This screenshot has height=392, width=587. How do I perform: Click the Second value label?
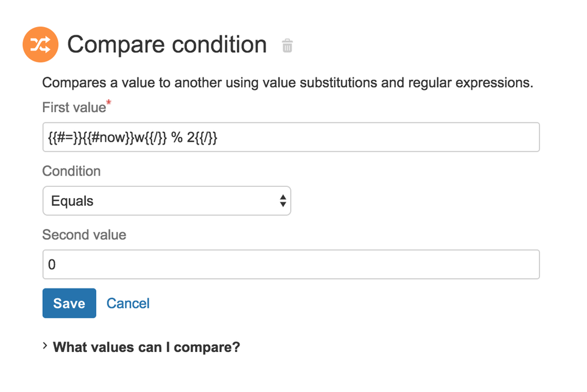[84, 234]
